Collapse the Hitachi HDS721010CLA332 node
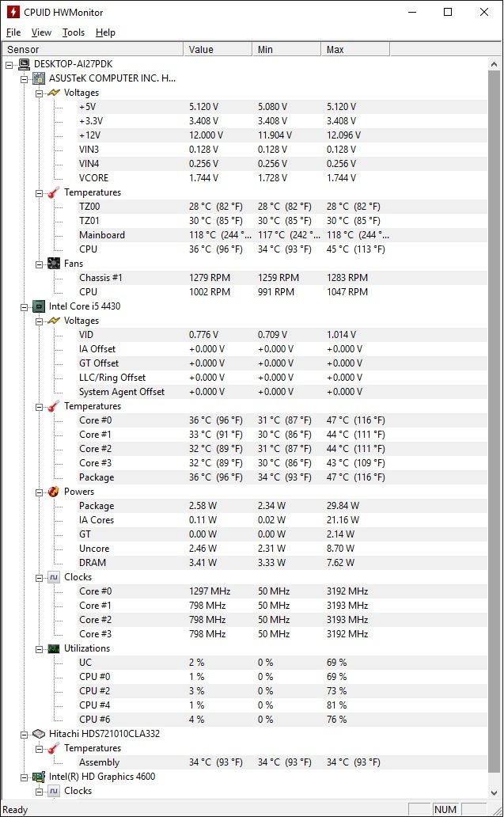The width and height of the screenshot is (504, 817). pos(24,735)
